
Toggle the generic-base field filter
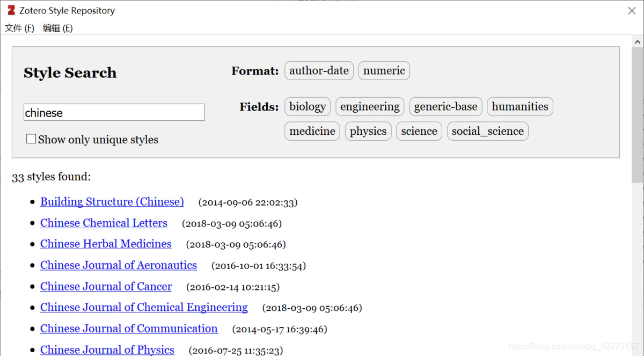(x=445, y=106)
